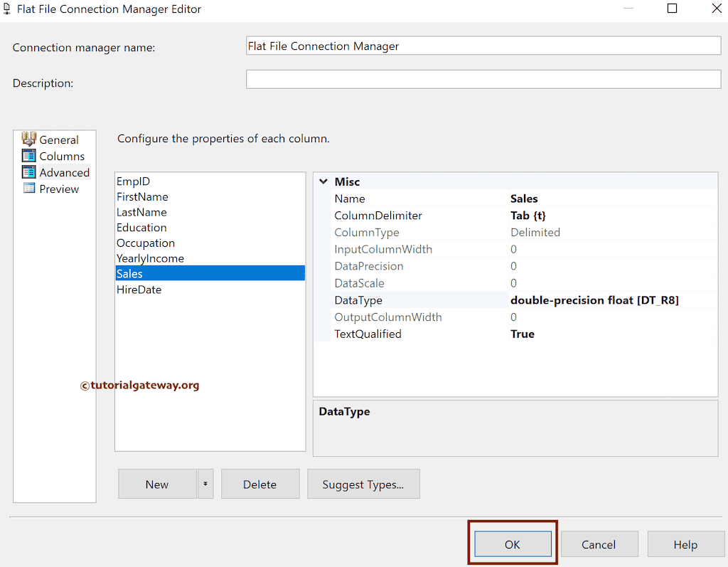Click the Description input field
The height and width of the screenshot is (567, 728).
483,79
